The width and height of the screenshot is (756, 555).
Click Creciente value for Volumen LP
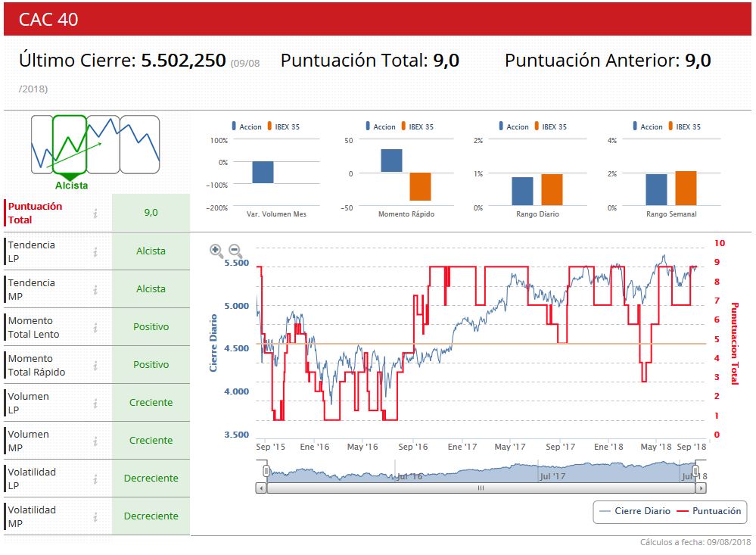[x=151, y=403]
